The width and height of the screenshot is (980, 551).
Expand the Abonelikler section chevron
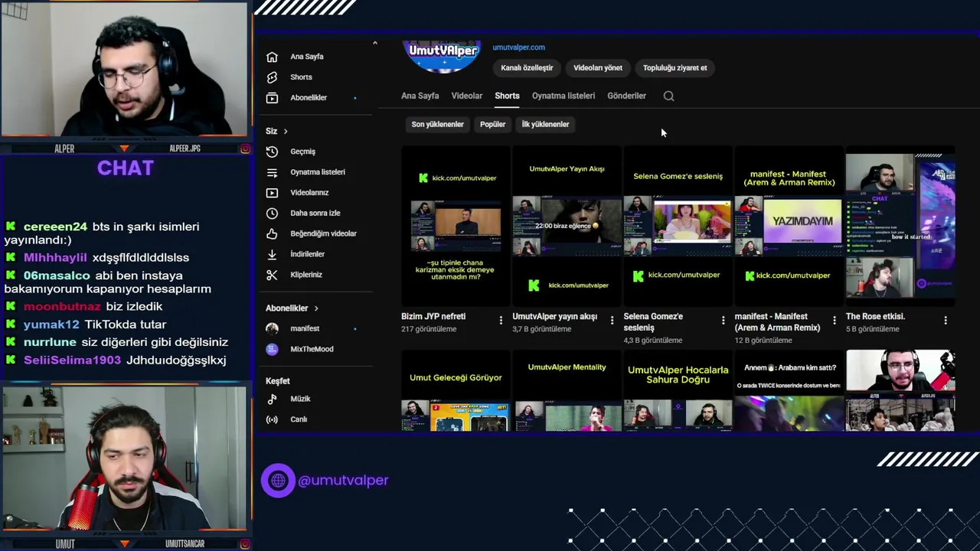pyautogui.click(x=315, y=308)
